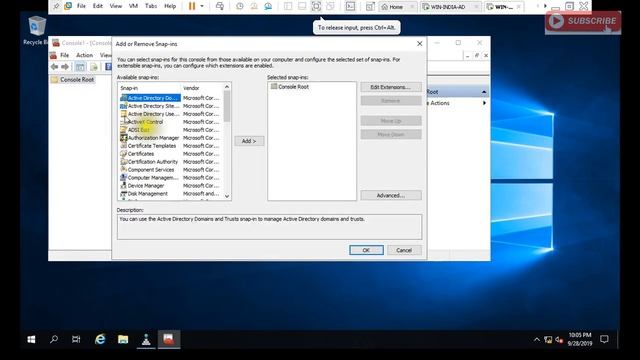Show hidden system tray icons
This screenshot has width=640, height=360.
[536, 340]
